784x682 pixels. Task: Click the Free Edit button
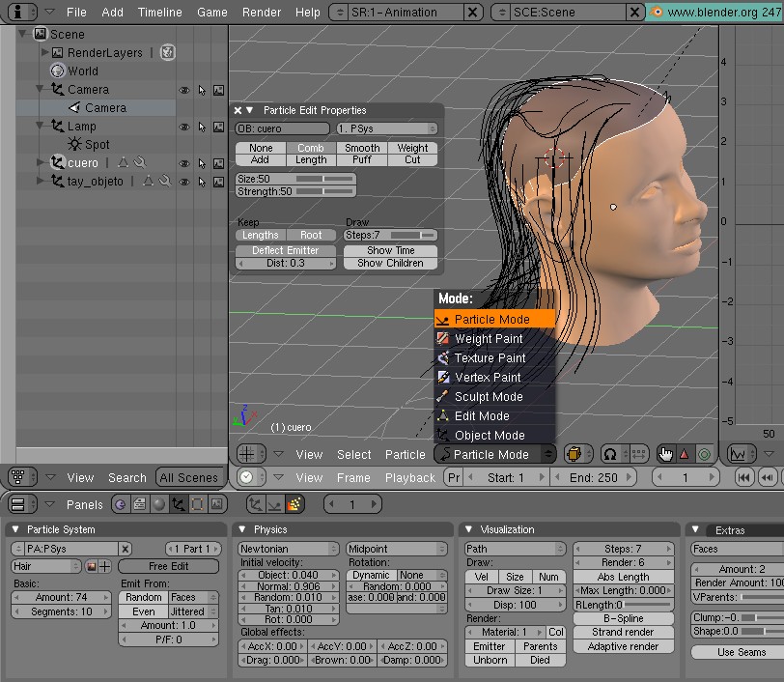(x=168, y=566)
